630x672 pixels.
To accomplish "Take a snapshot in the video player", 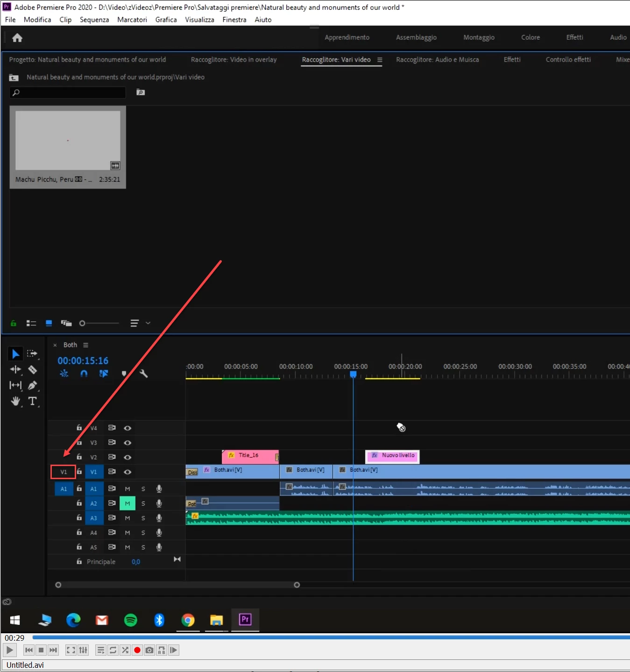I will click(x=149, y=650).
